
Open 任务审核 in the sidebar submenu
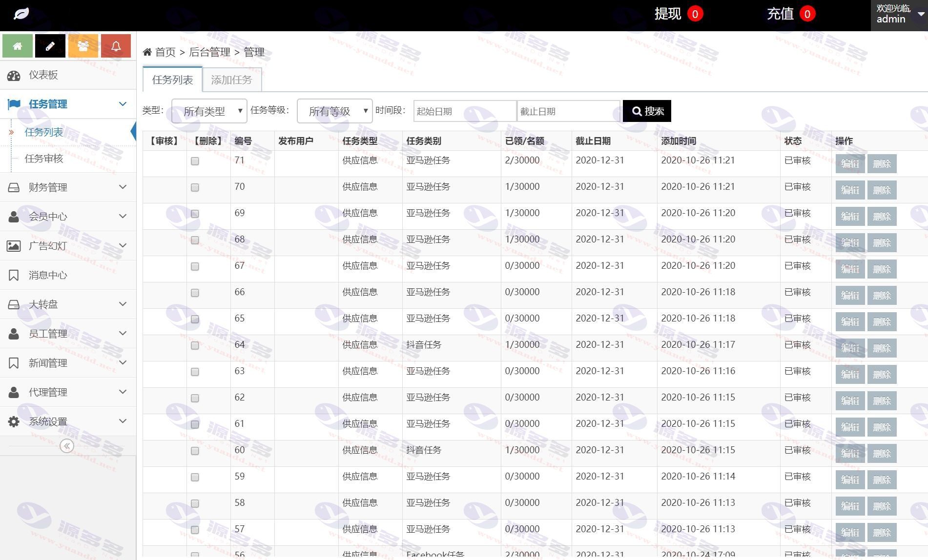(44, 159)
